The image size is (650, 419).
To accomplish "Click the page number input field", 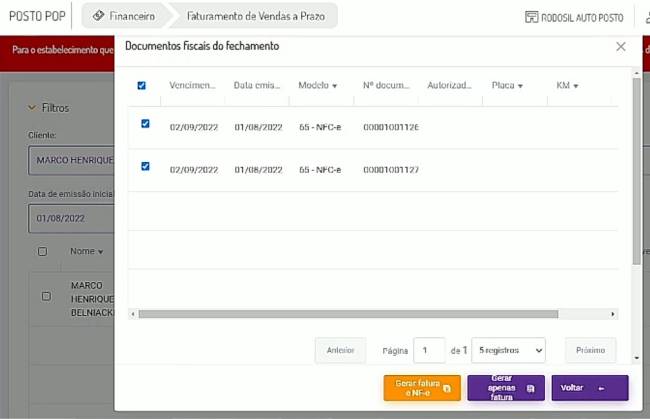I will click(x=429, y=350).
